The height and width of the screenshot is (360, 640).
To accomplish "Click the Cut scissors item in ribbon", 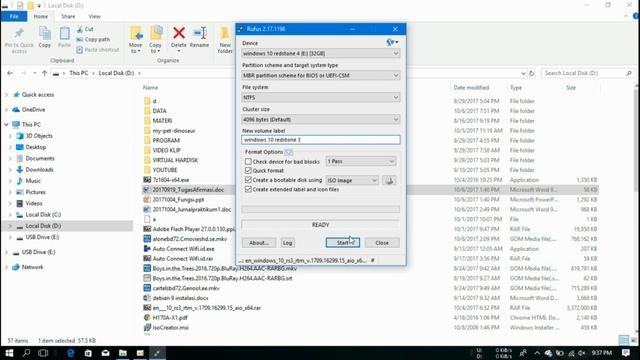I will pos(85,29).
